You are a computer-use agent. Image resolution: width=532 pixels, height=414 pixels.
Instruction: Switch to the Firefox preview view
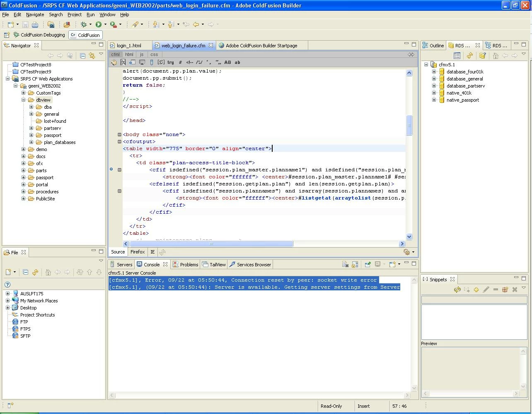click(x=138, y=252)
